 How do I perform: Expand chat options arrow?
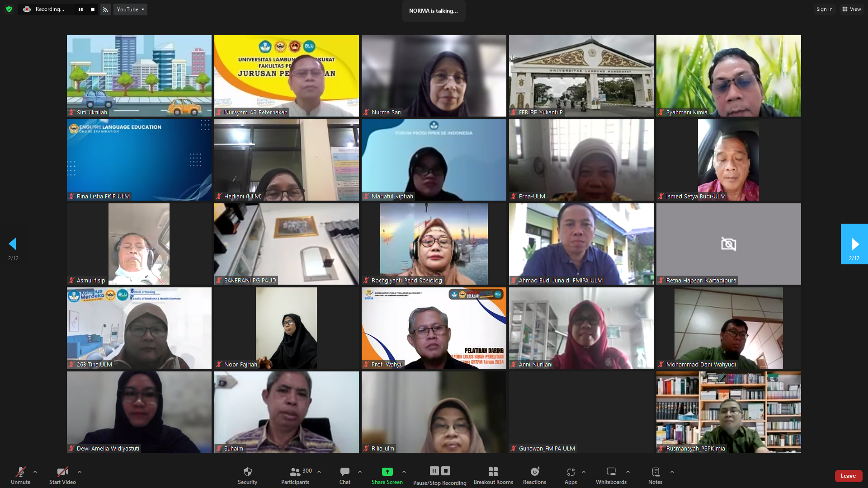(360, 472)
